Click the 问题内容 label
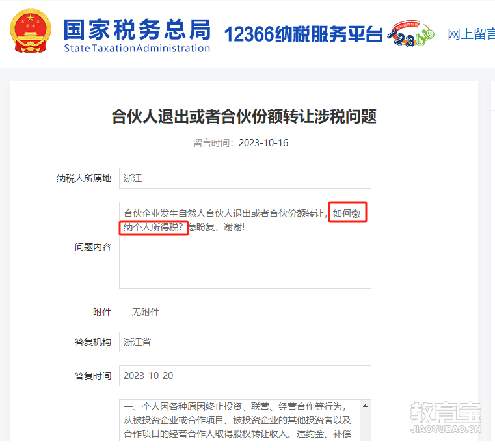The width and height of the screenshot is (495, 448). tap(93, 247)
